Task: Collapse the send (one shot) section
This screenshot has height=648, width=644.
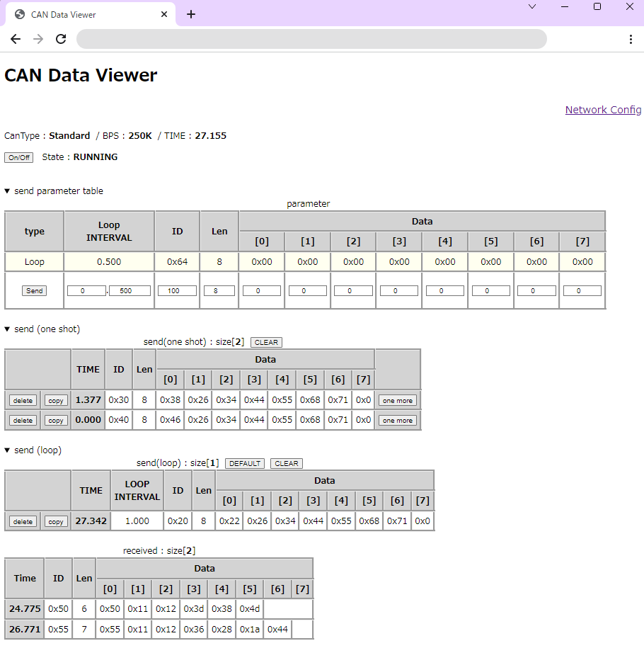Action: point(42,329)
